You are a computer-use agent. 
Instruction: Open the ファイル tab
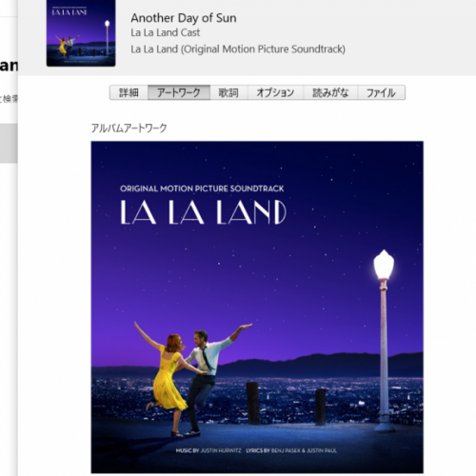381,92
